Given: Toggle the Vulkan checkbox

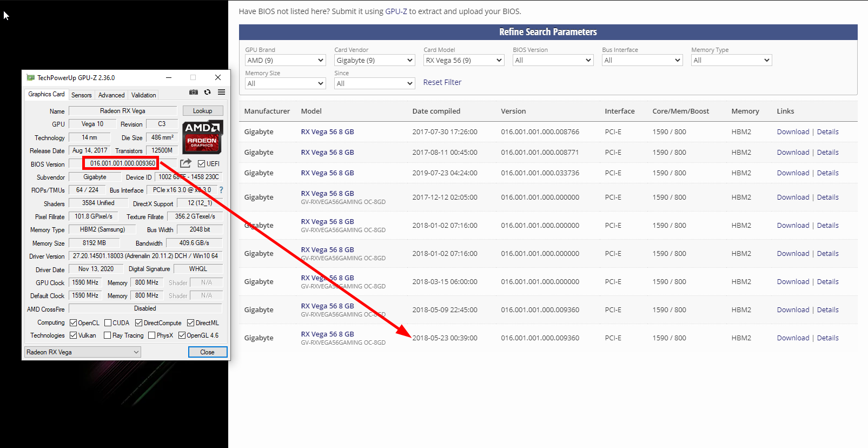Looking at the screenshot, I should coord(73,335).
